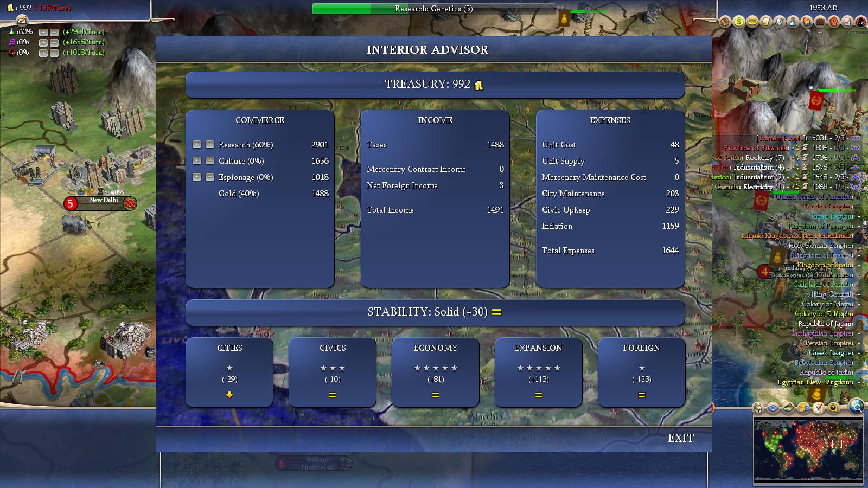
Task: Open the Victory Conditions fist icon
Action: coord(833,22)
